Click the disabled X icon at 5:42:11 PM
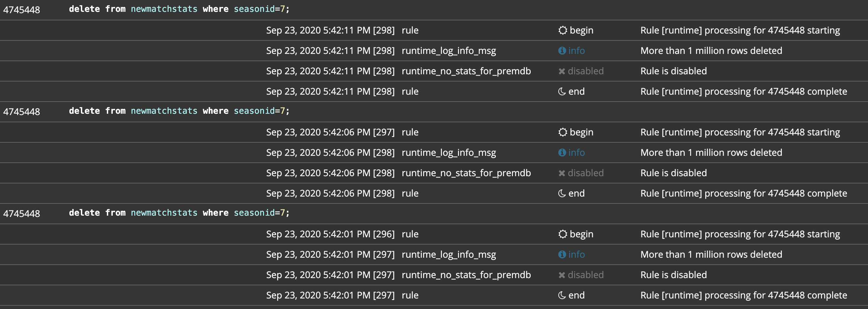Viewport: 868px width, 309px height. pyautogui.click(x=562, y=71)
